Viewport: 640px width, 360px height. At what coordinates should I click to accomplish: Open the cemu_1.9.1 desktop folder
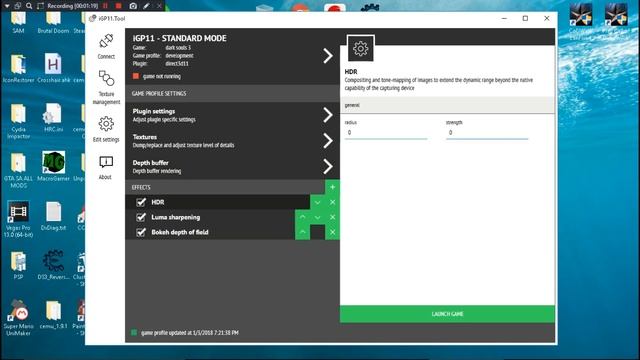(53, 314)
